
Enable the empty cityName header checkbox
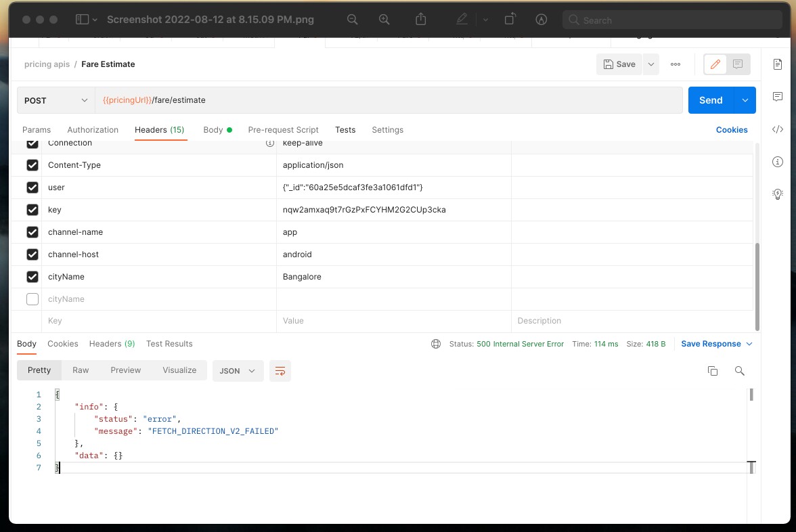point(32,299)
